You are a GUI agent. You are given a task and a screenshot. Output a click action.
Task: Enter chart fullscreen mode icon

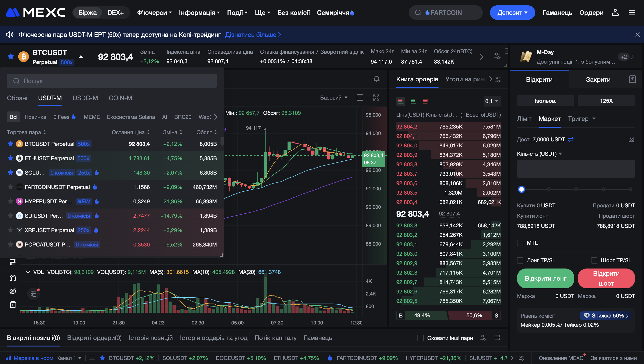click(x=376, y=98)
